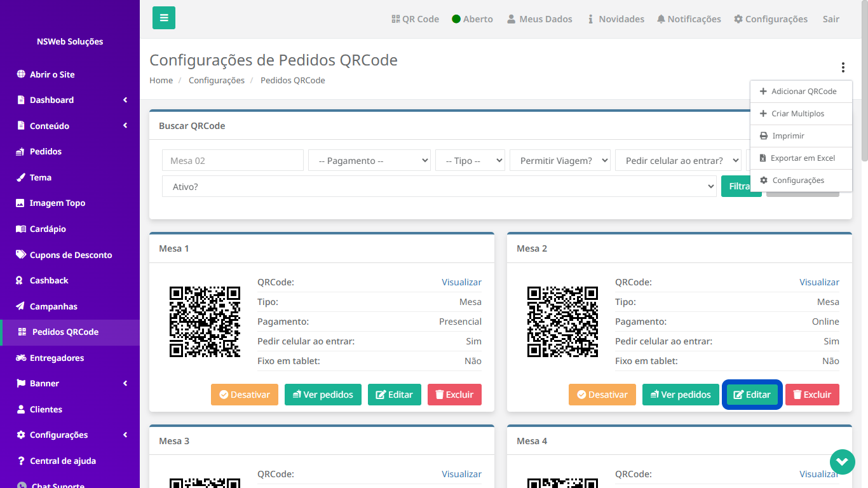The height and width of the screenshot is (488, 868).
Task: Click Ver pedidos on Mesa 2
Action: click(x=681, y=395)
